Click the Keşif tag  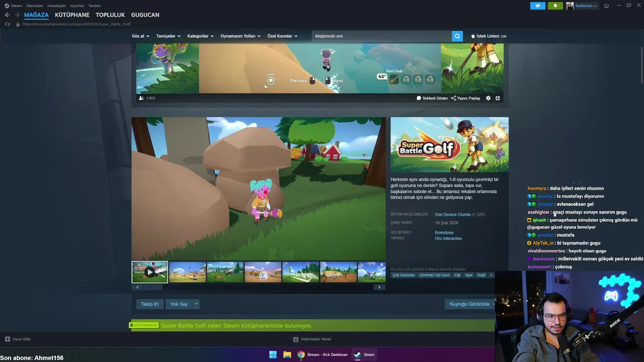coord(481,275)
